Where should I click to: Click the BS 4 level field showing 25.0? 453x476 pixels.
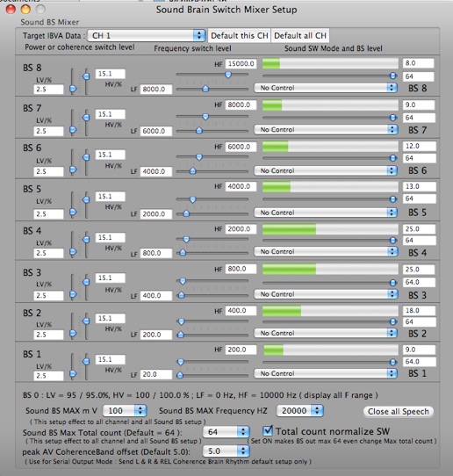click(419, 229)
